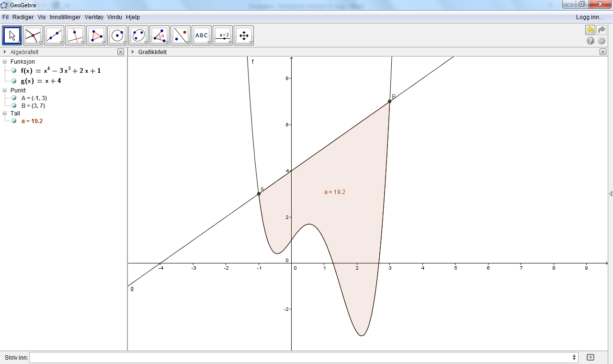Click the Undo arrow icon
Screen dimensions: 613x364
(590, 30)
